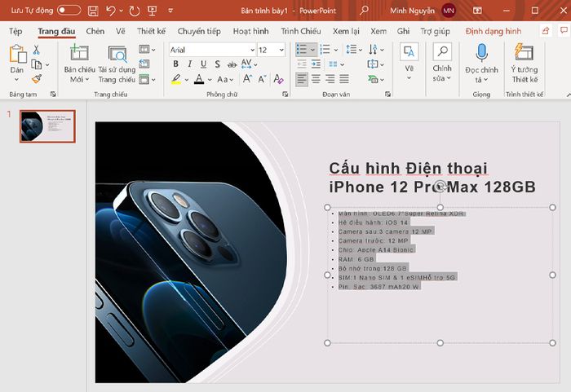Clear all text formatting
Screen dimensions: 571x392
279,78
